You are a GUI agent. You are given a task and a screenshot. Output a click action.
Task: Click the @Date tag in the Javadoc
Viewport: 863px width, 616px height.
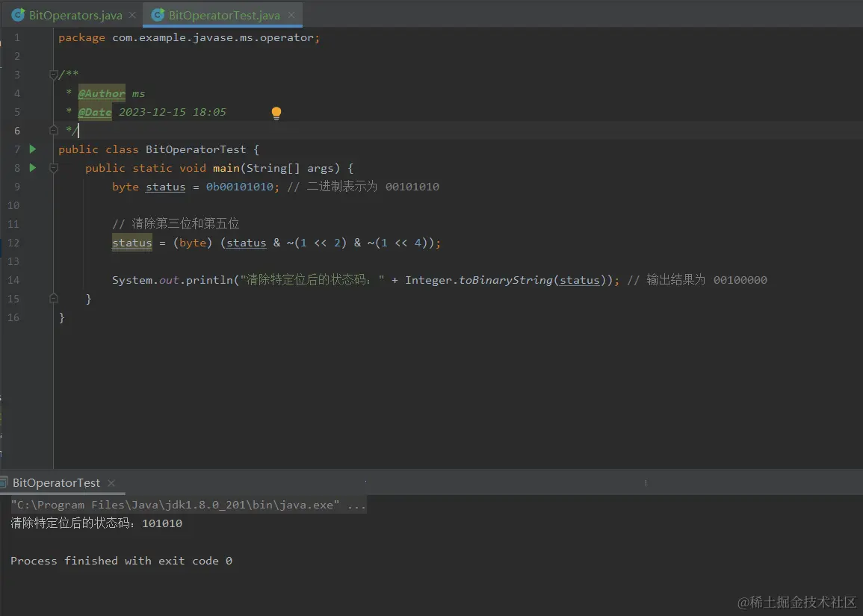(95, 112)
